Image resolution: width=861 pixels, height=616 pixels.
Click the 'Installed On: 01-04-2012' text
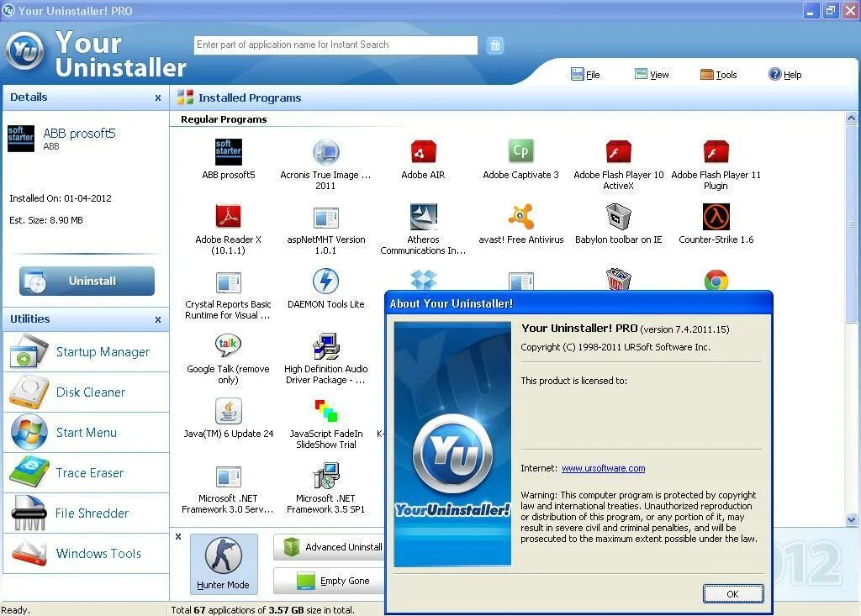[61, 198]
